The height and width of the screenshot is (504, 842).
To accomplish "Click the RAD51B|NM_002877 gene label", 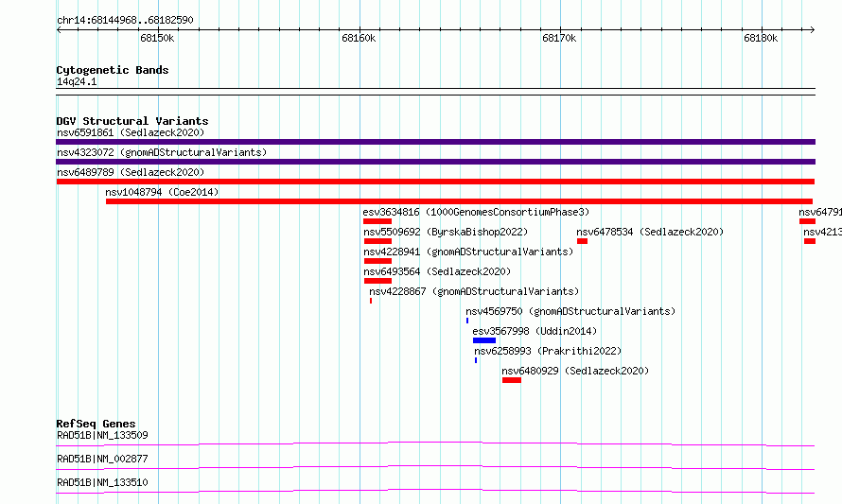I will click(x=102, y=459).
